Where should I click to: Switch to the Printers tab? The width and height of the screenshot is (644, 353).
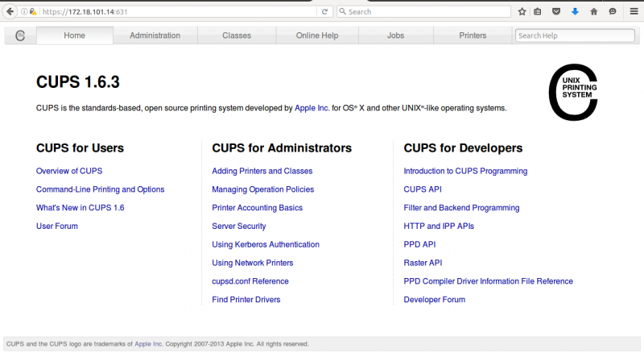(x=473, y=35)
